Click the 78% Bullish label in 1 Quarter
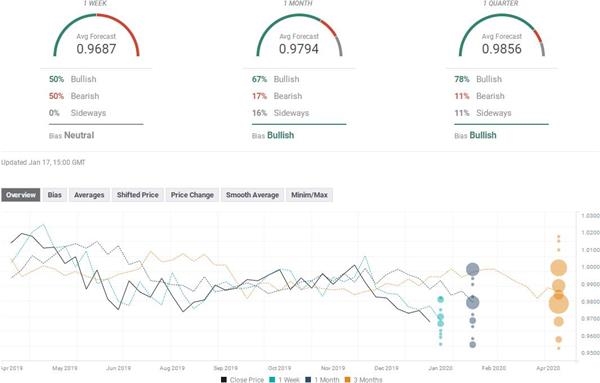Screen dimensions: 600x383 click(x=478, y=79)
